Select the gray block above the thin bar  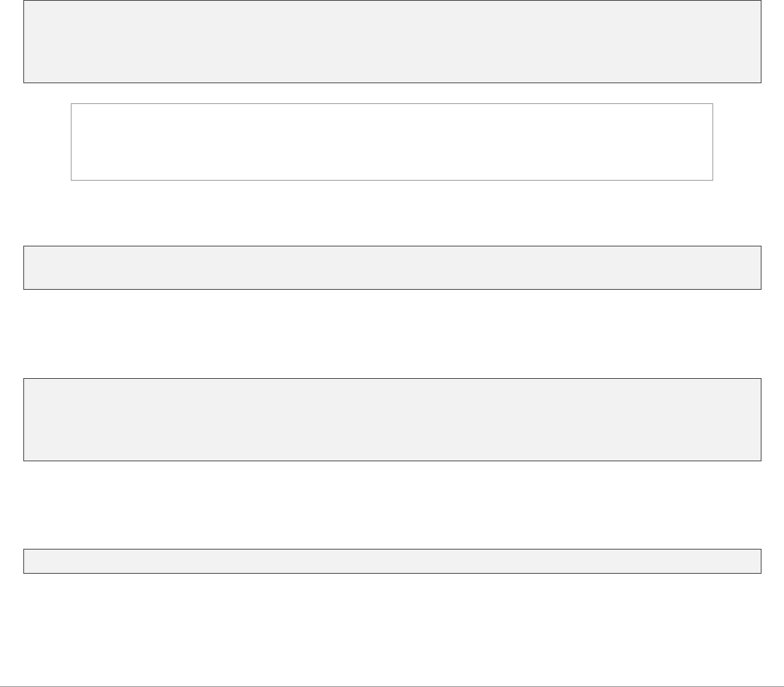[x=392, y=420]
